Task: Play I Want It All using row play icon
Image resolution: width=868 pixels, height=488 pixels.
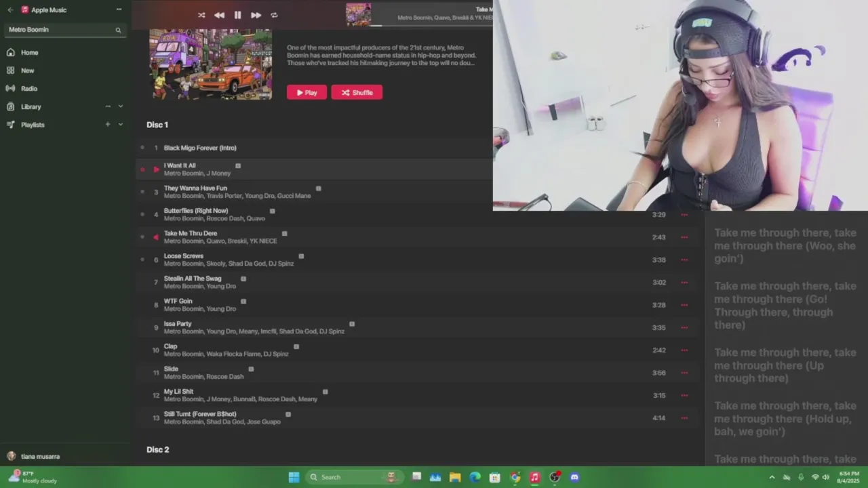Action: tap(156, 169)
